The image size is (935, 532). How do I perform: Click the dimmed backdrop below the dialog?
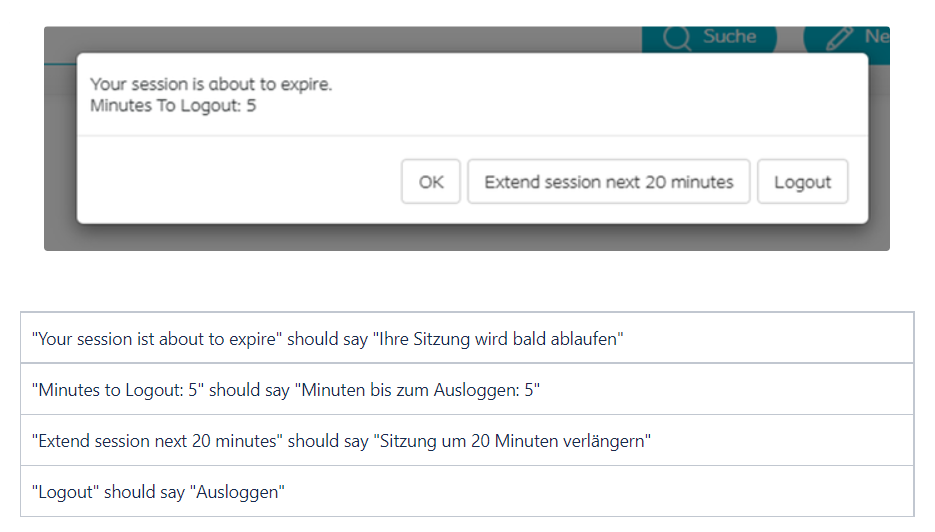point(467,237)
